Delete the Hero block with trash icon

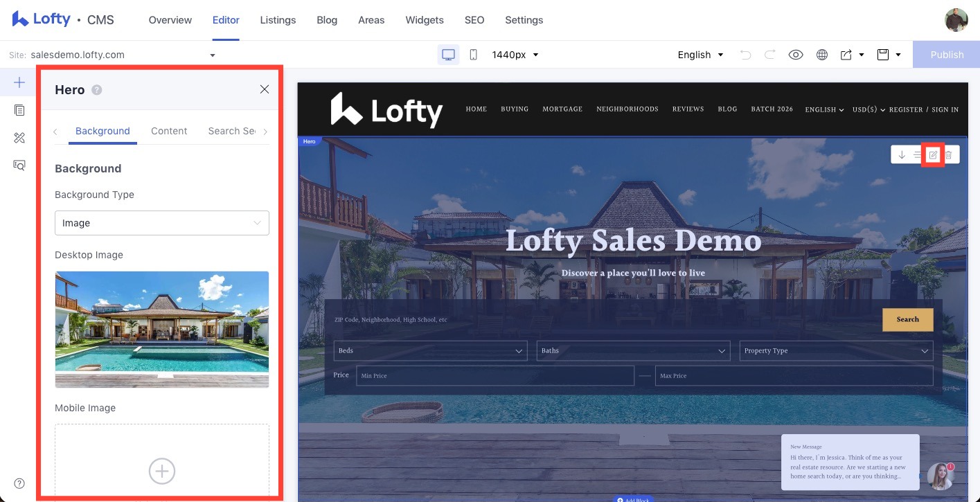(x=949, y=155)
